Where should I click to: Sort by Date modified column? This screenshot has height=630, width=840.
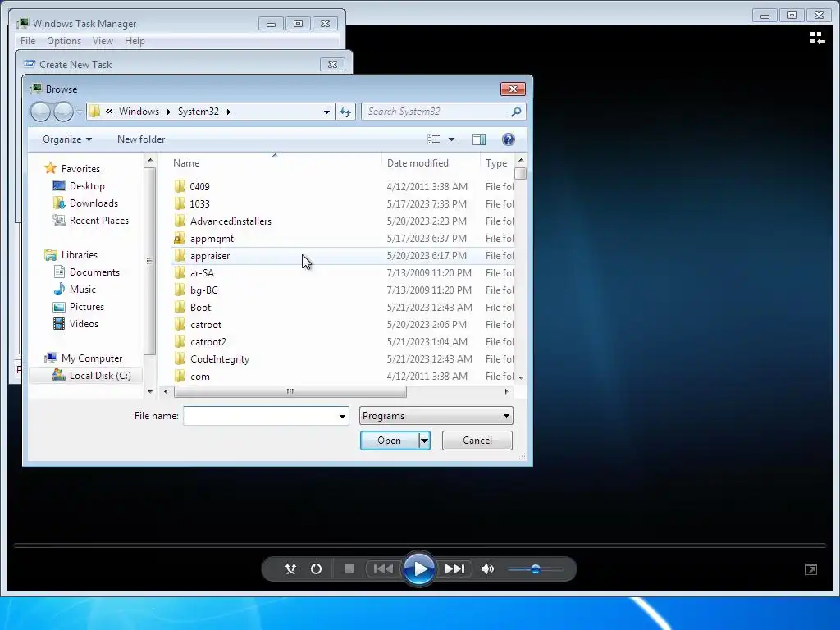click(x=418, y=163)
